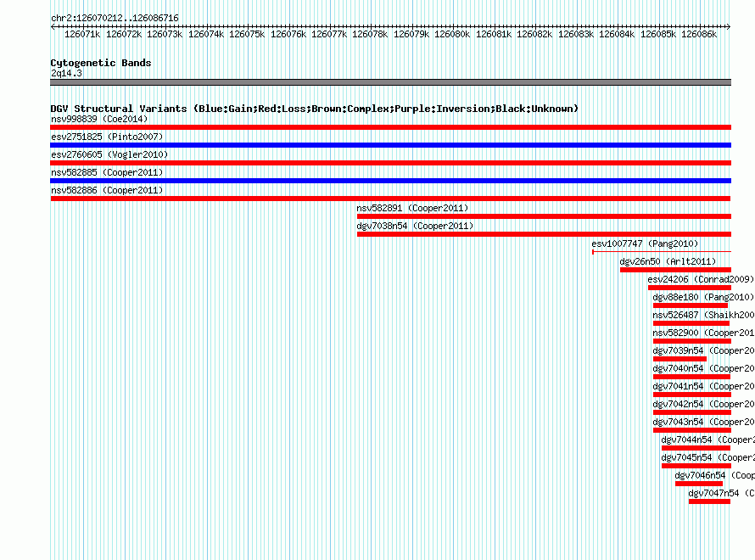Open esv1007747 (Pang2010) label
755x560 pixels.
pyautogui.click(x=645, y=244)
